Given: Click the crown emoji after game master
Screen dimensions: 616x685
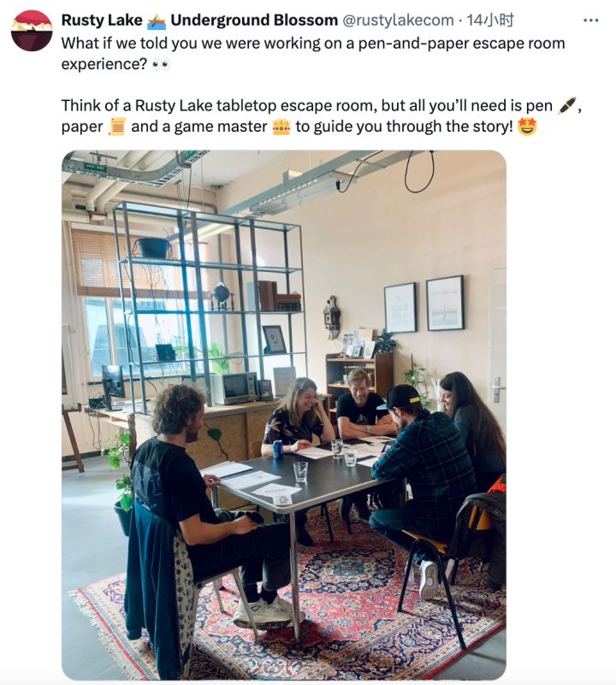Looking at the screenshot, I should tap(281, 127).
